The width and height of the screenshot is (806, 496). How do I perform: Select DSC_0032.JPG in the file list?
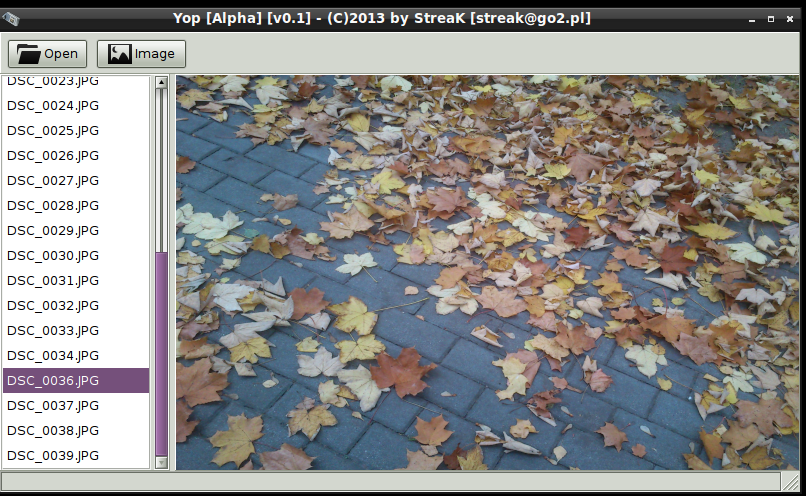(x=76, y=305)
